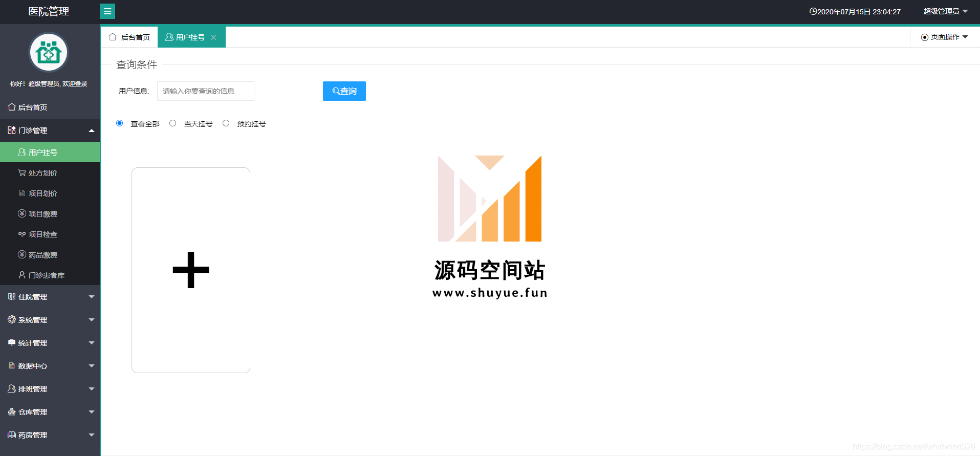The width and height of the screenshot is (980, 456).
Task: Click the 当天挂号 label text
Action: 198,123
